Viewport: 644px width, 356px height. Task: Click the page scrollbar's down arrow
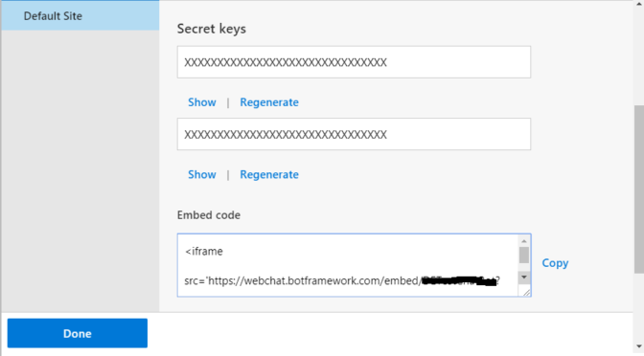coord(638,346)
